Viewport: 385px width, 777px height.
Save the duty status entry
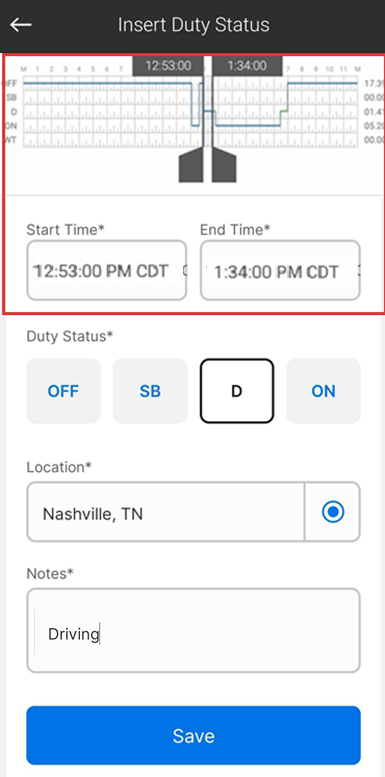click(x=193, y=735)
